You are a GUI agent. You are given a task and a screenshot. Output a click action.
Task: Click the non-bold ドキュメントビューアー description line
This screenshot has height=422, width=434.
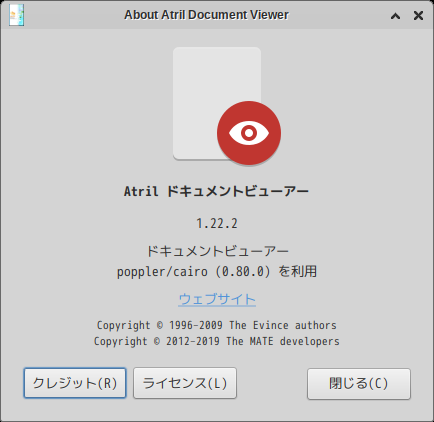pyautogui.click(x=217, y=251)
